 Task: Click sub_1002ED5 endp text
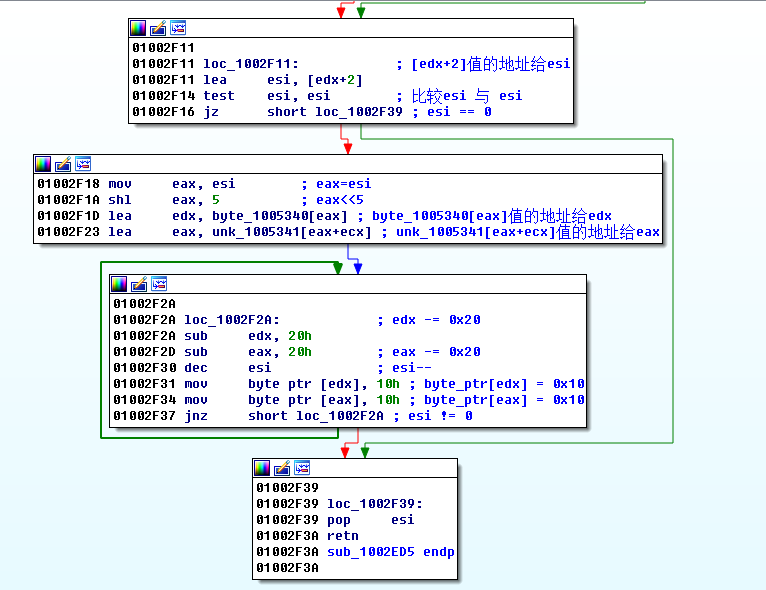tap(391, 552)
